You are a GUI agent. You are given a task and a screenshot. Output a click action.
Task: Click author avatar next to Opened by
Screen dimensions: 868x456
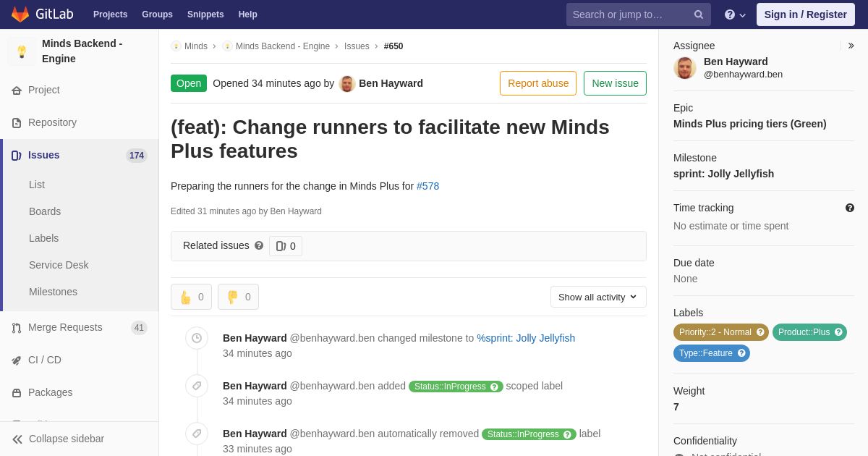pyautogui.click(x=347, y=83)
